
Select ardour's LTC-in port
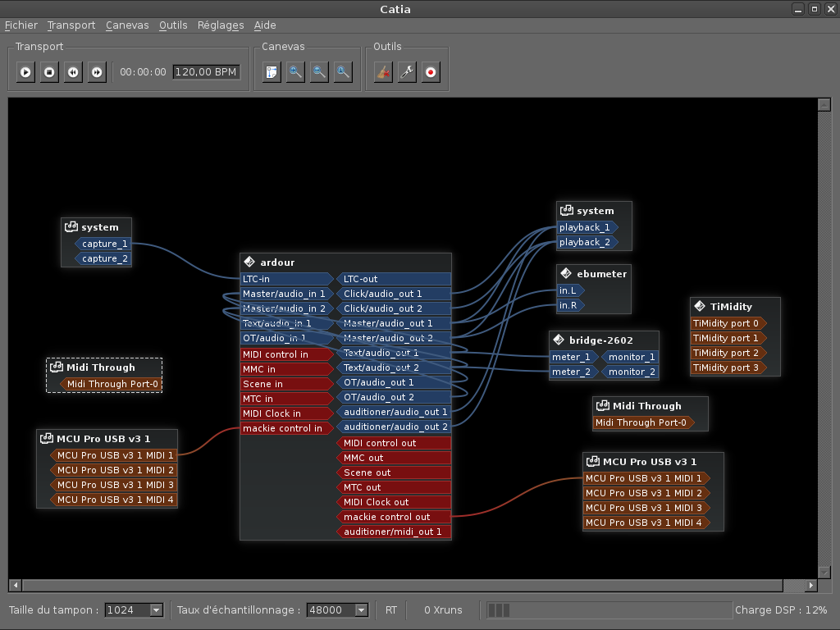287,279
